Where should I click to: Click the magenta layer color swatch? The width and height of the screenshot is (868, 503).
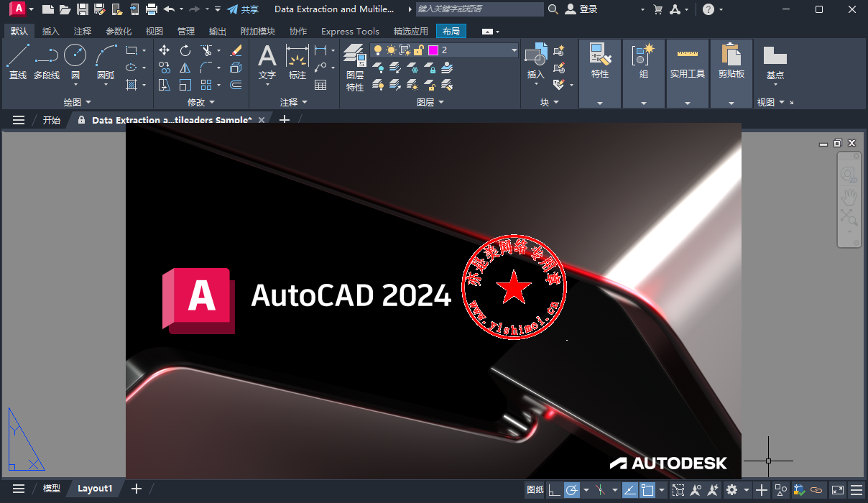433,50
